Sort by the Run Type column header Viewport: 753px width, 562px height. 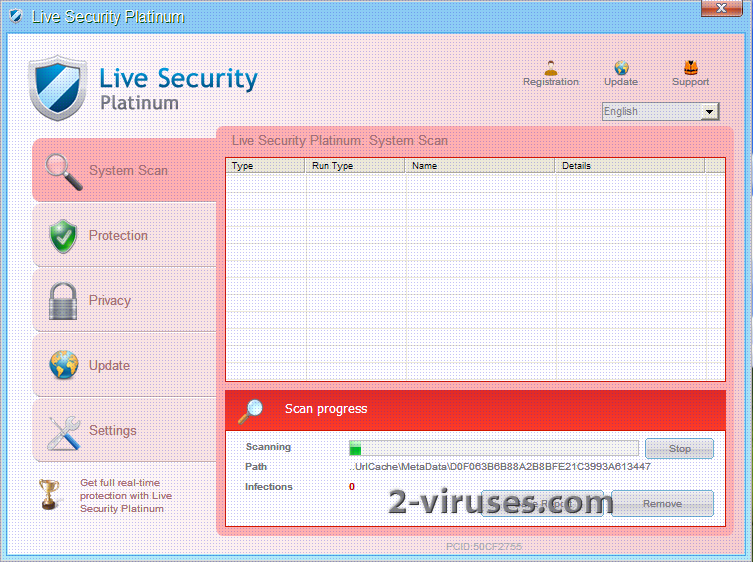point(355,166)
